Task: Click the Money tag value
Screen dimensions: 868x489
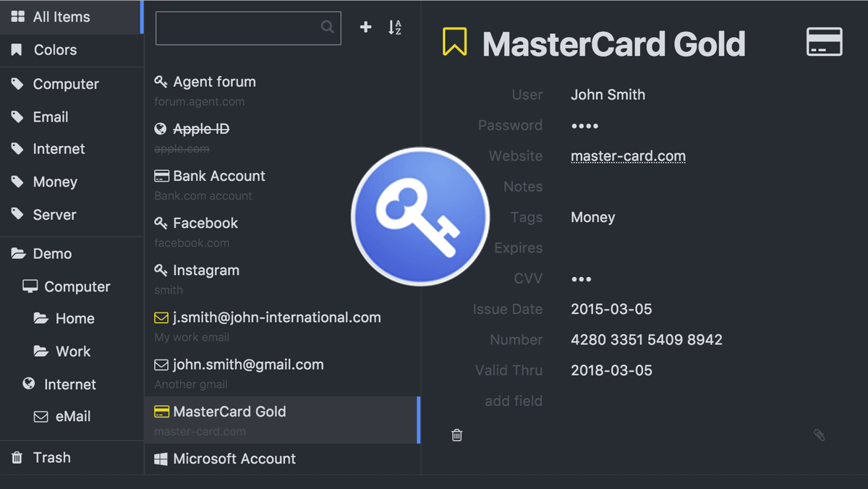Action: 592,217
